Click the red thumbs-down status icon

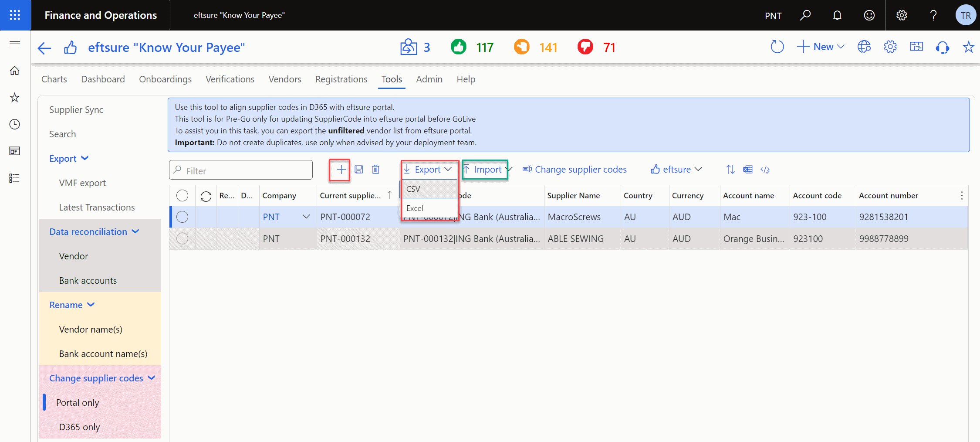[x=585, y=47]
